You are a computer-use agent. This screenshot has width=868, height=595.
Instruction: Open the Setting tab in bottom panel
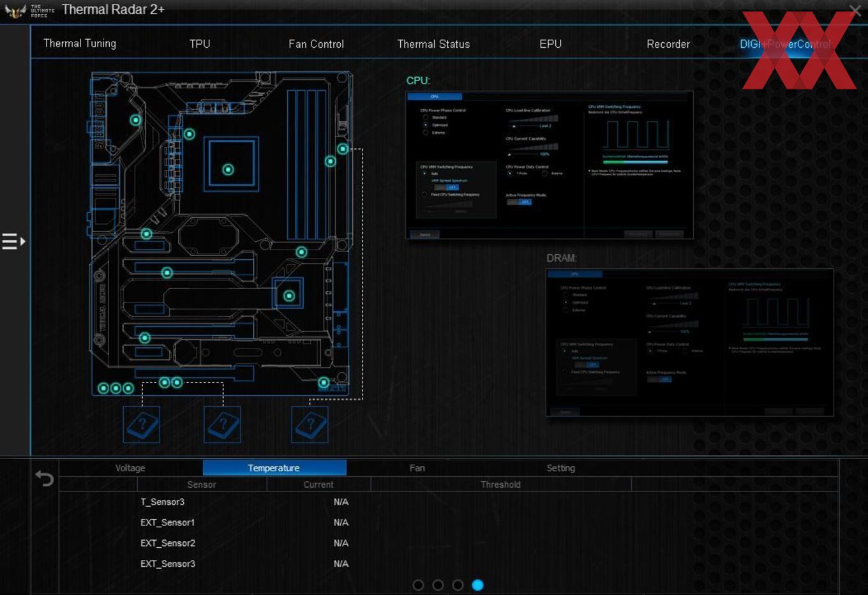[x=560, y=468]
